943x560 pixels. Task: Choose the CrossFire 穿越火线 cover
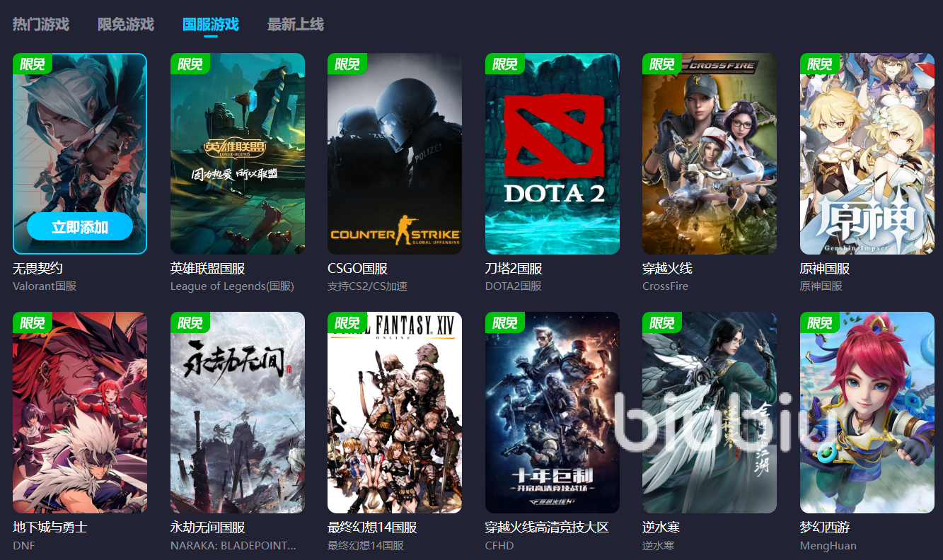[710, 153]
